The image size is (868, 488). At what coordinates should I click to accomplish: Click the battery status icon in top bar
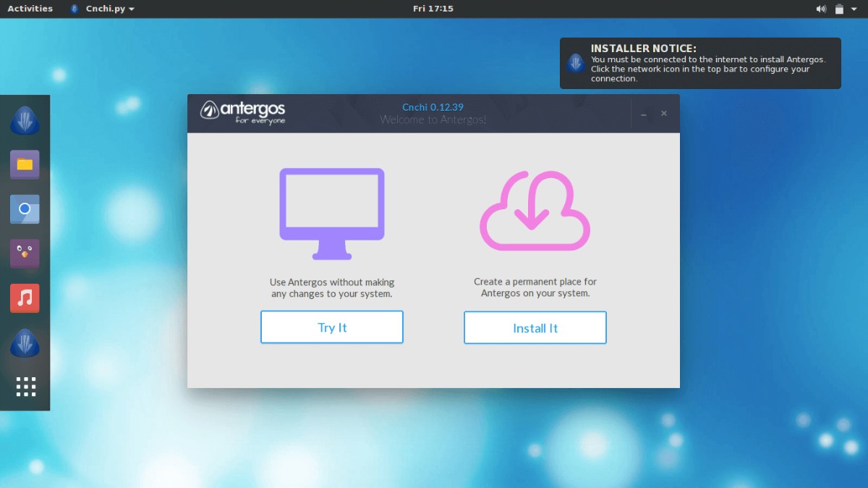pyautogui.click(x=839, y=9)
